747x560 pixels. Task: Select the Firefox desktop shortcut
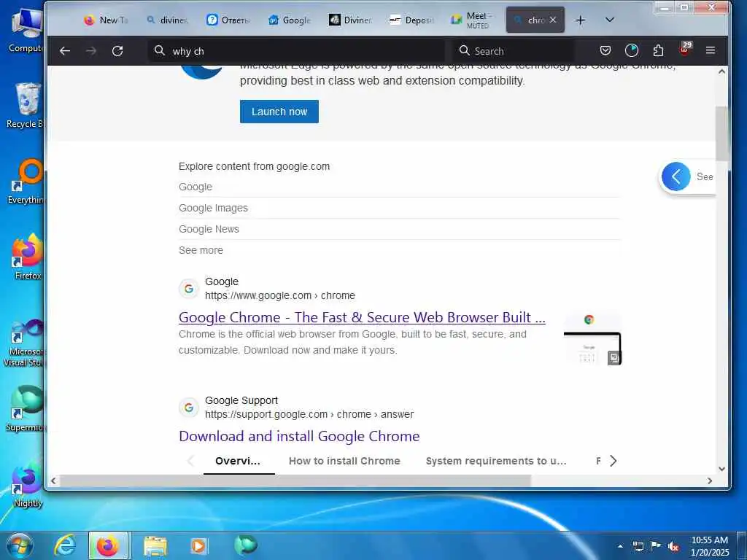(28, 257)
